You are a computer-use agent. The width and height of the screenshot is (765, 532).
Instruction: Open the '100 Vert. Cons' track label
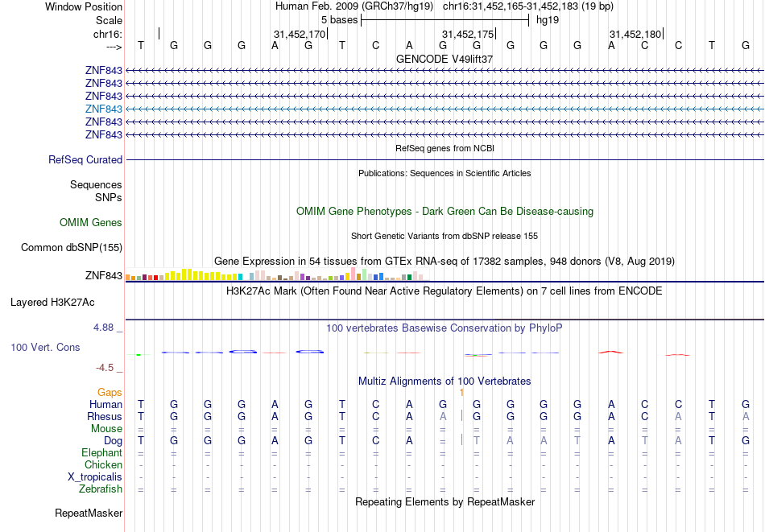45,347
